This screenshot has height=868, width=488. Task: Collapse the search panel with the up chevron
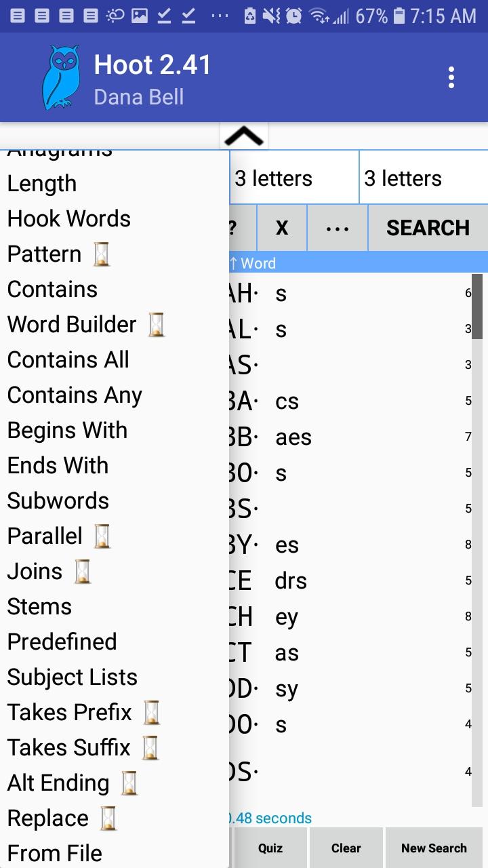(x=244, y=136)
